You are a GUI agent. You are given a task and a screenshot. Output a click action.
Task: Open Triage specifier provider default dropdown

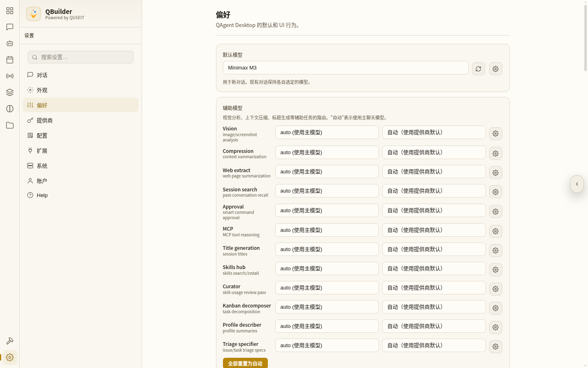click(434, 346)
